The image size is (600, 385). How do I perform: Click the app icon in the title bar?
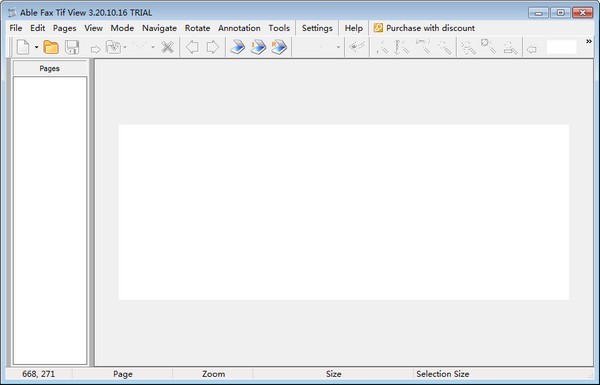(x=12, y=13)
